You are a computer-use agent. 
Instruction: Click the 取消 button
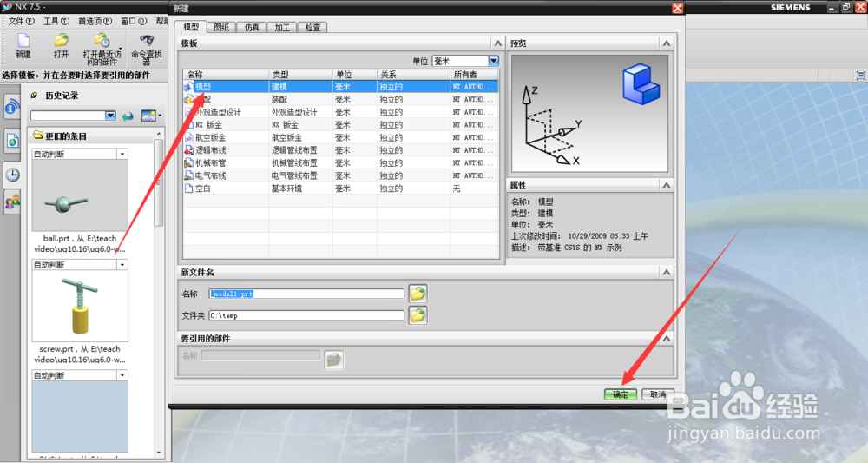pos(658,394)
